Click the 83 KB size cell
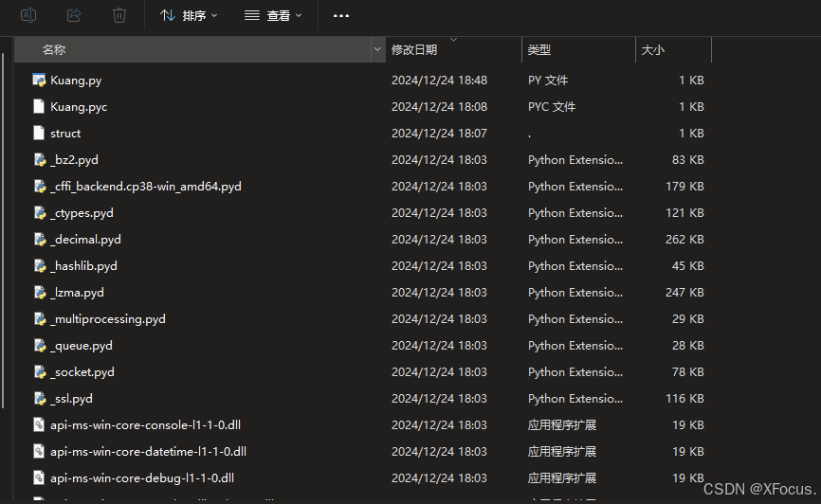 coord(688,159)
